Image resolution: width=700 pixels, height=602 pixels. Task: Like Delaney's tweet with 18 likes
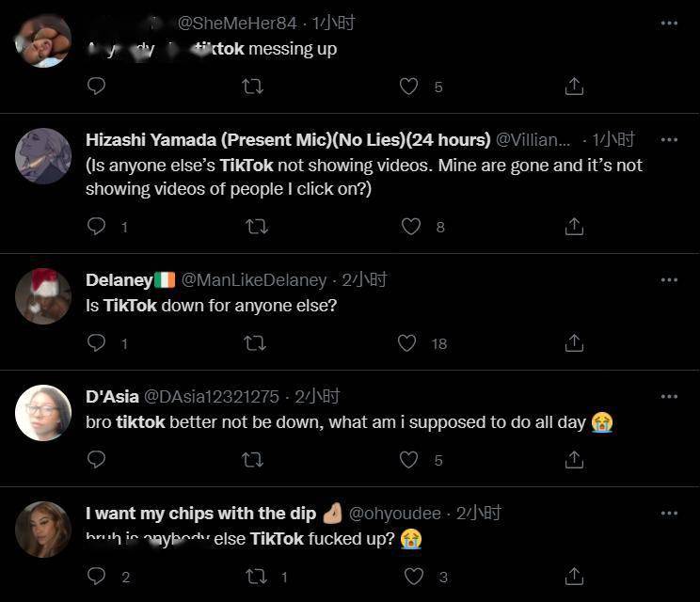(407, 343)
